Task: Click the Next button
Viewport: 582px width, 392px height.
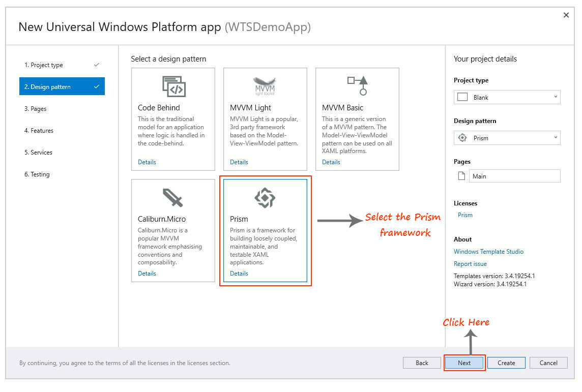Action: [x=464, y=363]
